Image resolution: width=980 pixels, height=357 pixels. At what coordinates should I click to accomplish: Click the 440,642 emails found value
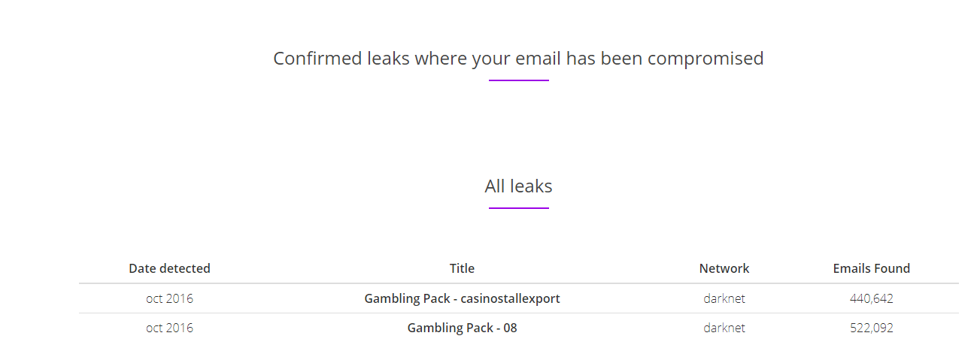coord(871,298)
